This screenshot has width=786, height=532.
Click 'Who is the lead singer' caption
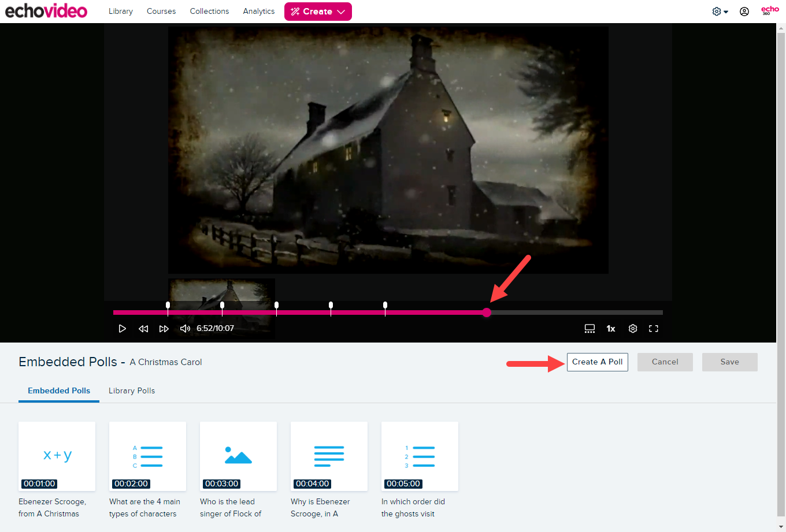231,508
